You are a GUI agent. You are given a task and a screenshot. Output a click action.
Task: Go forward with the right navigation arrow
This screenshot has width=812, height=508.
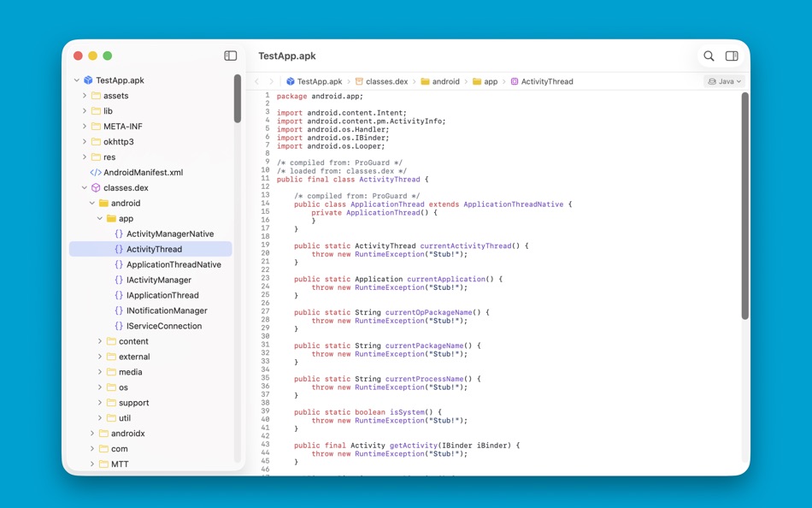tap(271, 81)
